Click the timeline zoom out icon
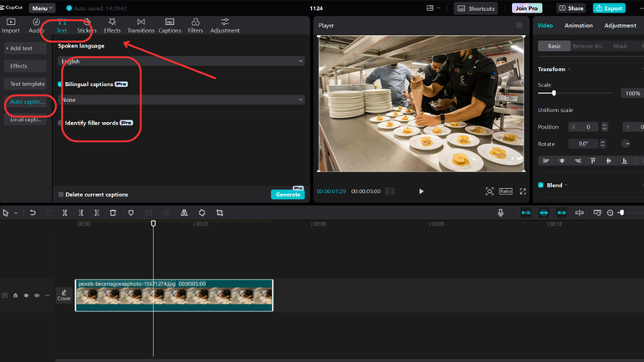 610,213
